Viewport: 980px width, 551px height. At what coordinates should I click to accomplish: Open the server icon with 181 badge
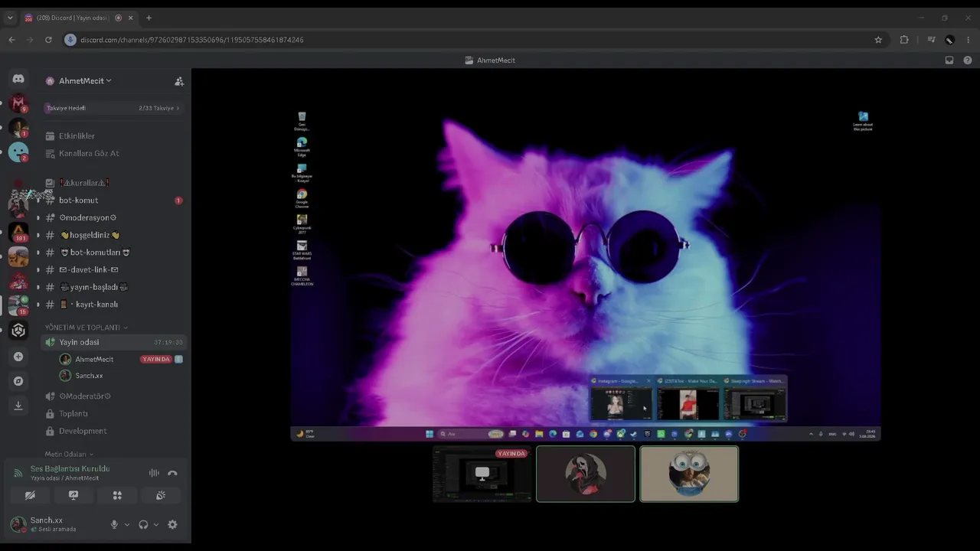[x=18, y=231]
